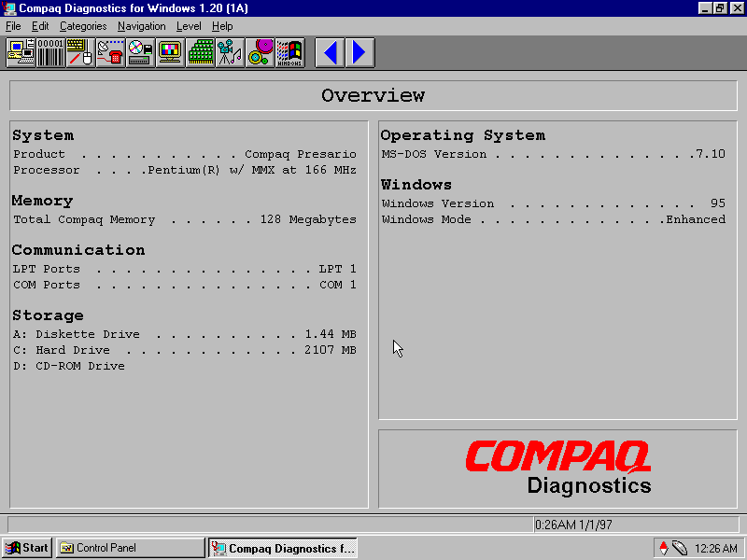Expand the Level menu

189,26
